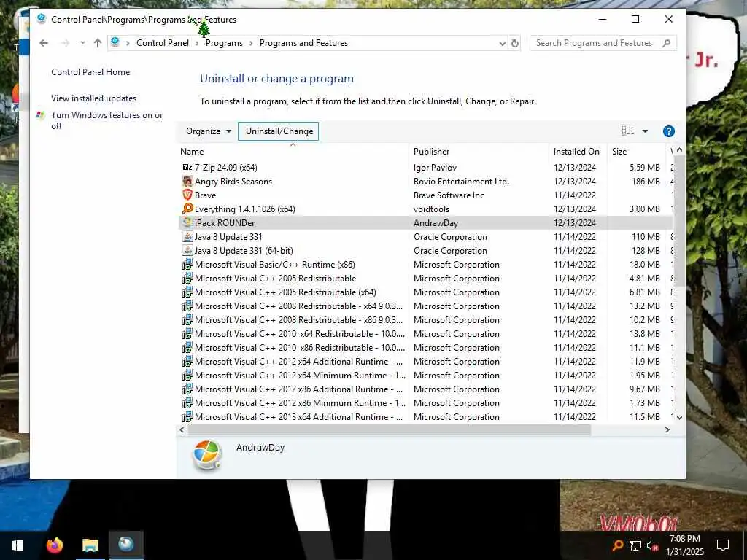
Task: Sort by the Name column header
Action: (293, 152)
